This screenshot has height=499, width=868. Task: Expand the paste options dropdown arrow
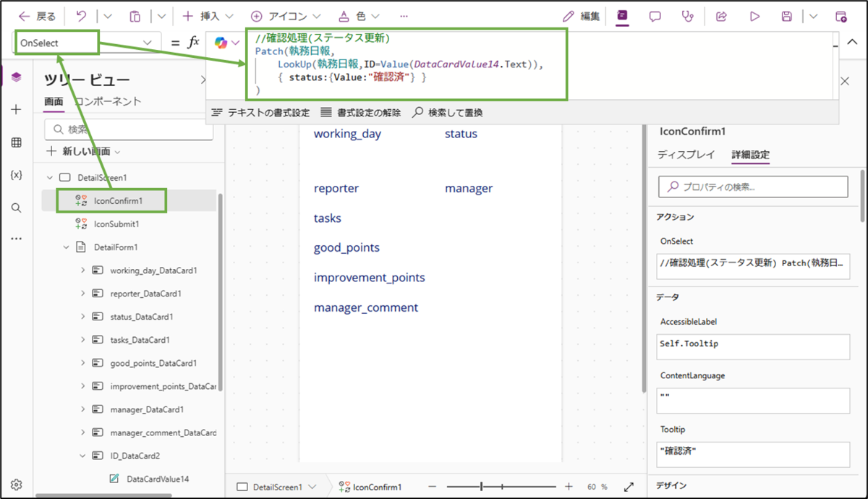point(161,16)
